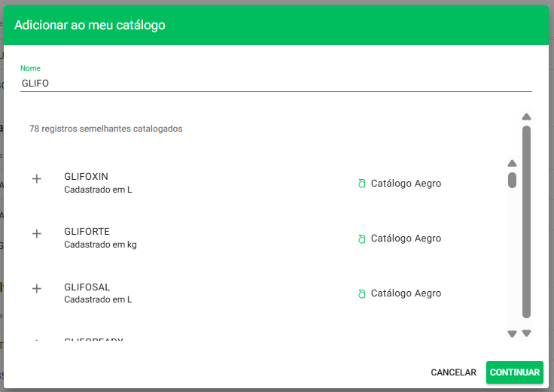The height and width of the screenshot is (392, 554).
Task: Click the short inner list scrollbar thumb
Action: point(512,180)
